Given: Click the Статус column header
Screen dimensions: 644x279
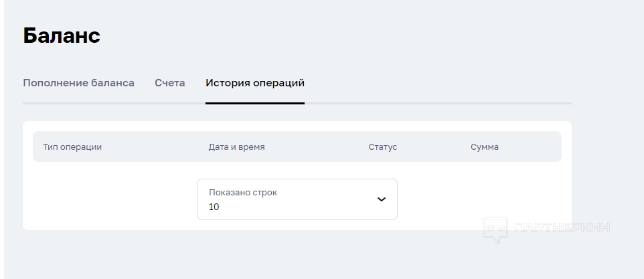Looking at the screenshot, I should click(x=382, y=147).
